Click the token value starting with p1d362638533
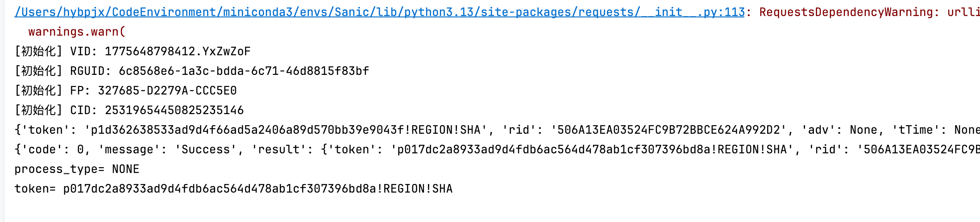The image size is (980, 222). tap(286, 130)
